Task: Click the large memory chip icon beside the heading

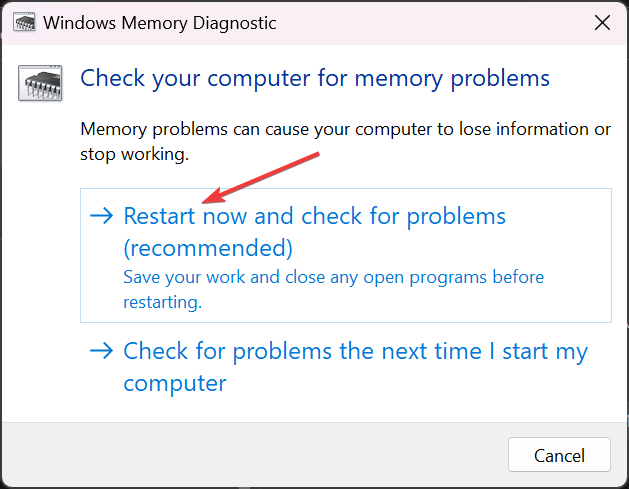Action: (x=40, y=85)
